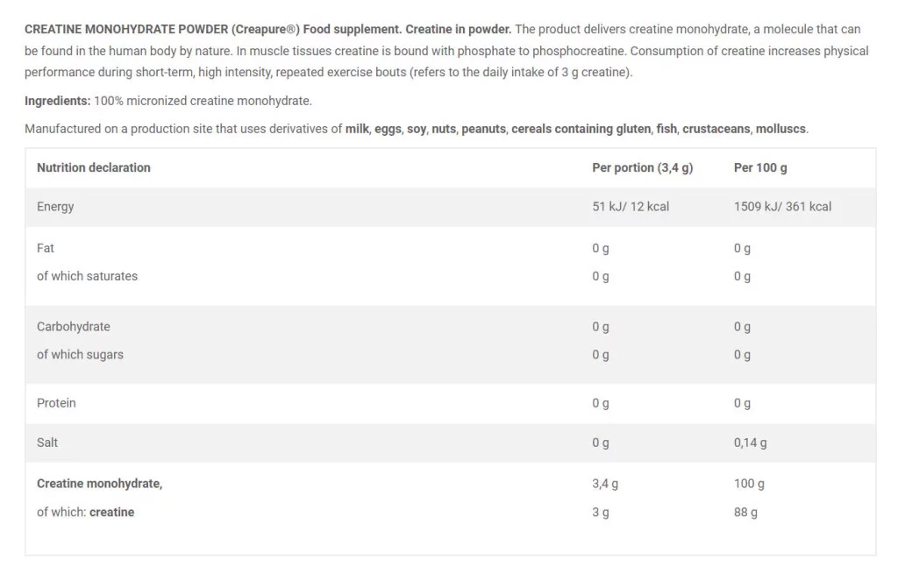
Task: Click the 88 g creatine value
Action: 745,512
